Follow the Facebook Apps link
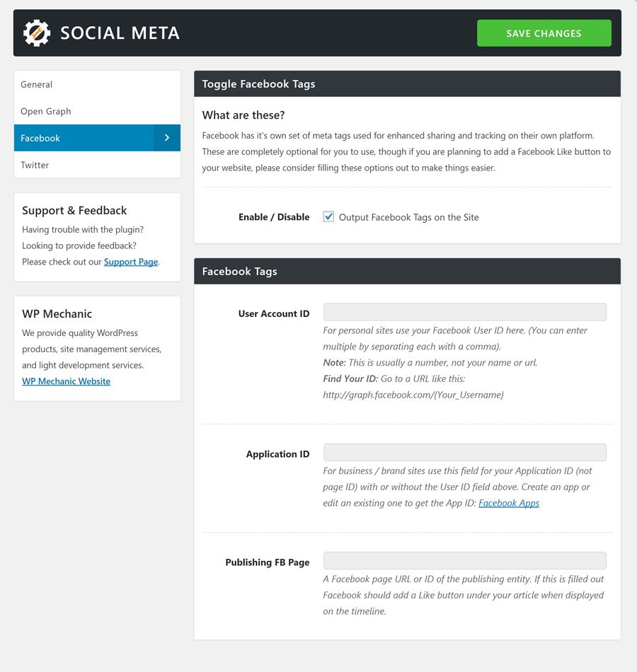Screen dimensions: 637x672 pyautogui.click(x=508, y=503)
